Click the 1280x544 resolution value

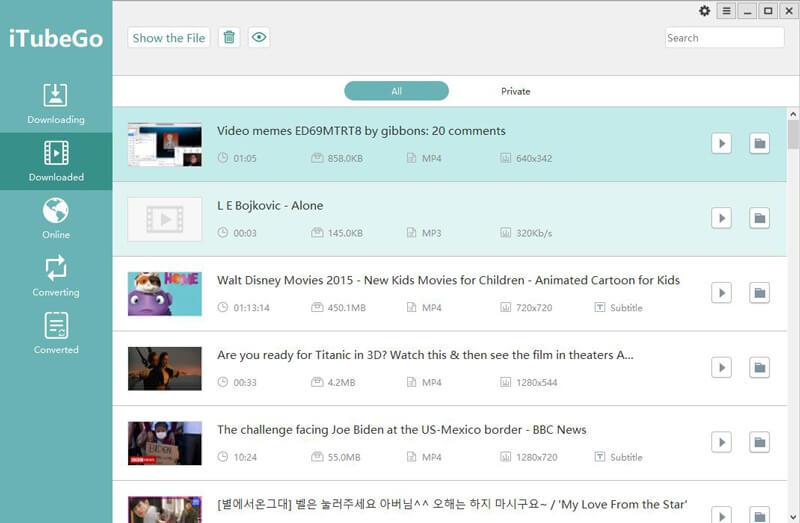click(536, 383)
